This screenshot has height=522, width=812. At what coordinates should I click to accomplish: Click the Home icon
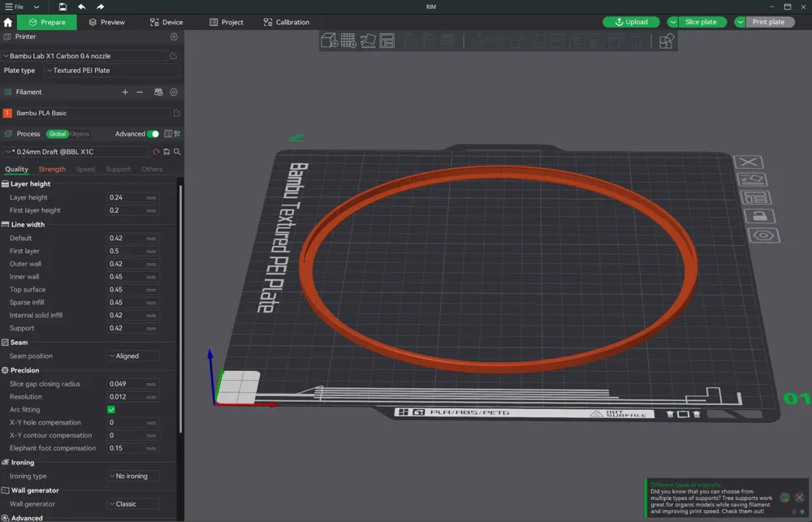click(x=8, y=22)
